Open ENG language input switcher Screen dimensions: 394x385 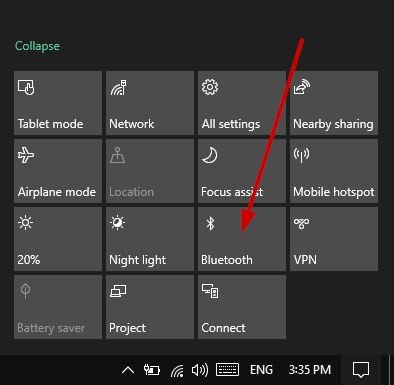click(261, 370)
